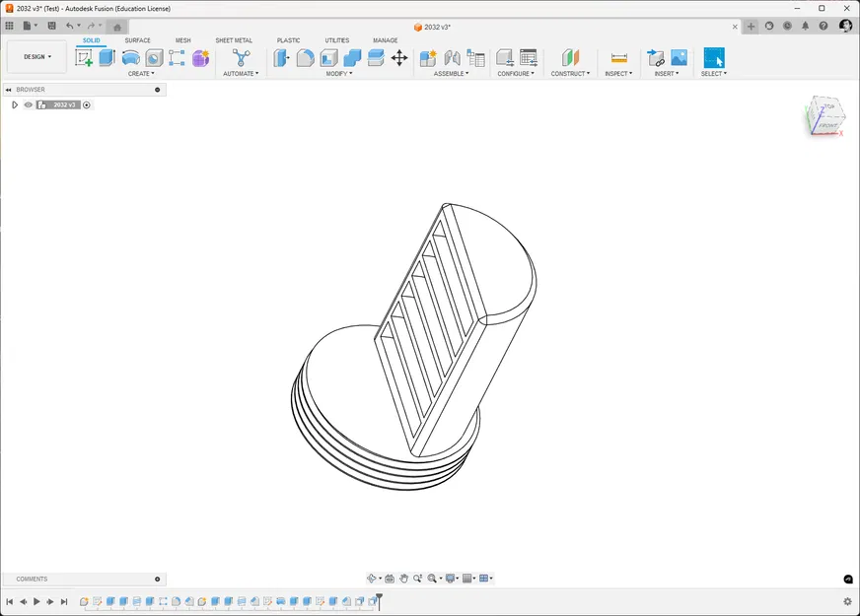Select the Joint tool icon

click(452, 57)
